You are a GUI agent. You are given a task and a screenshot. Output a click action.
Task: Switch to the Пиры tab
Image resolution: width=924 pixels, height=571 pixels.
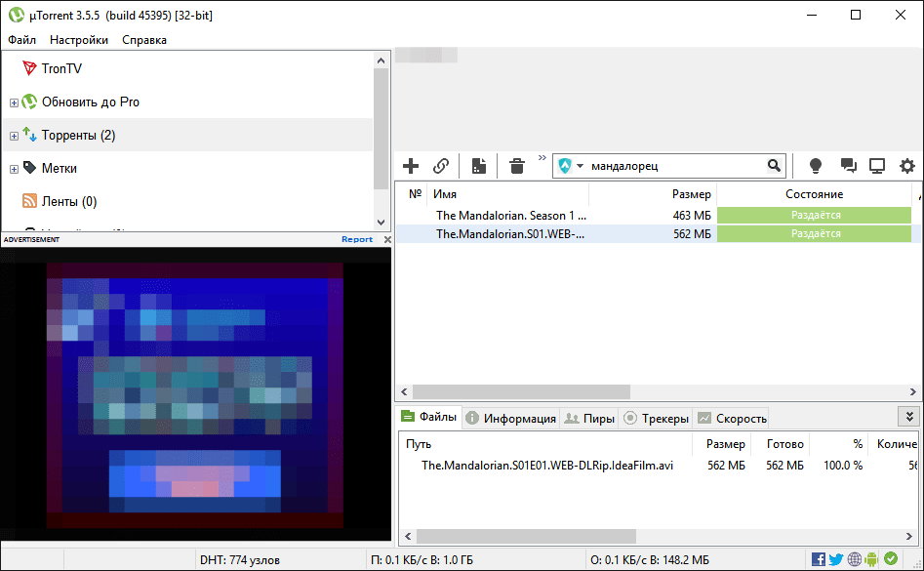589,419
